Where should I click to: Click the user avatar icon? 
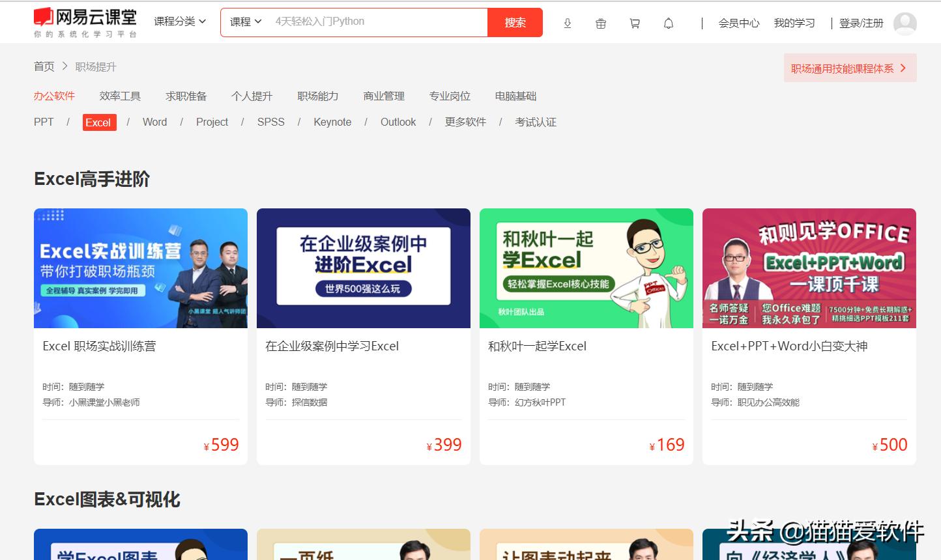click(906, 23)
